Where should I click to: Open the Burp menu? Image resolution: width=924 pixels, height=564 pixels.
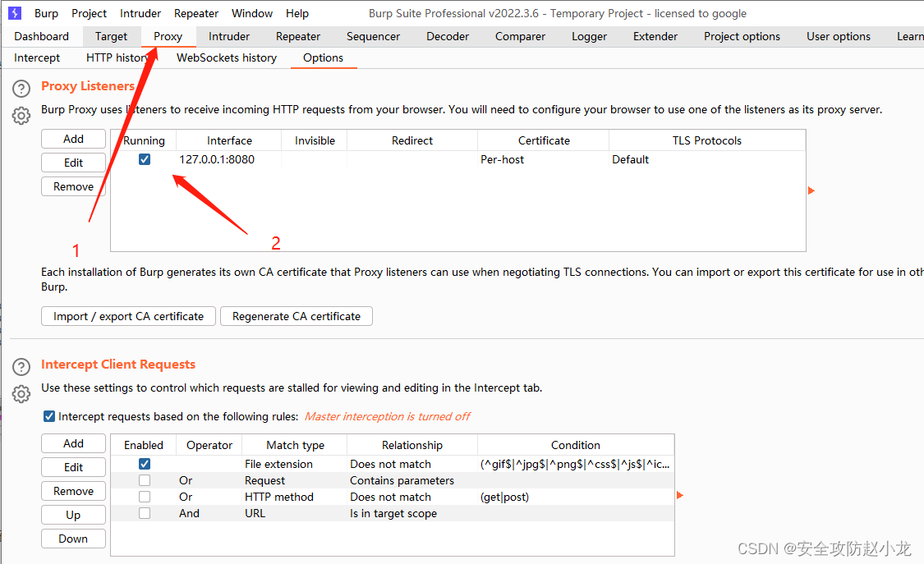(x=46, y=13)
